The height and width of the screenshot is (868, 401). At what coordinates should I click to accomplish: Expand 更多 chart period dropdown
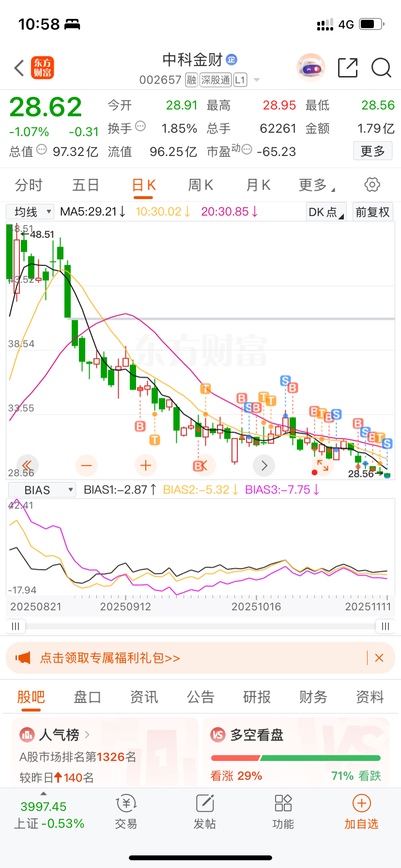(317, 185)
